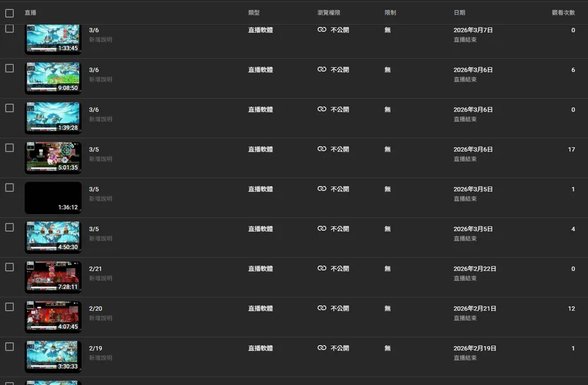
Task: Open the black thumbnail with duration 1:36:12
Action: (53, 197)
